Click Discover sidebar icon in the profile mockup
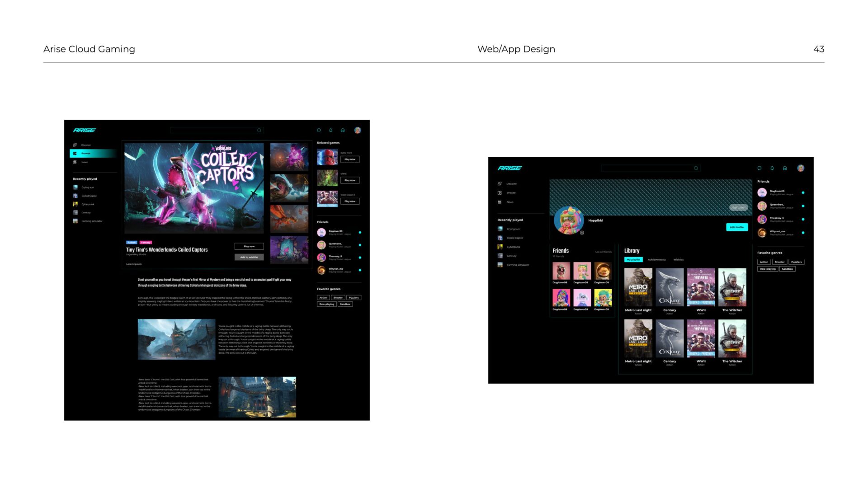This screenshot has width=868, height=488. click(x=500, y=184)
